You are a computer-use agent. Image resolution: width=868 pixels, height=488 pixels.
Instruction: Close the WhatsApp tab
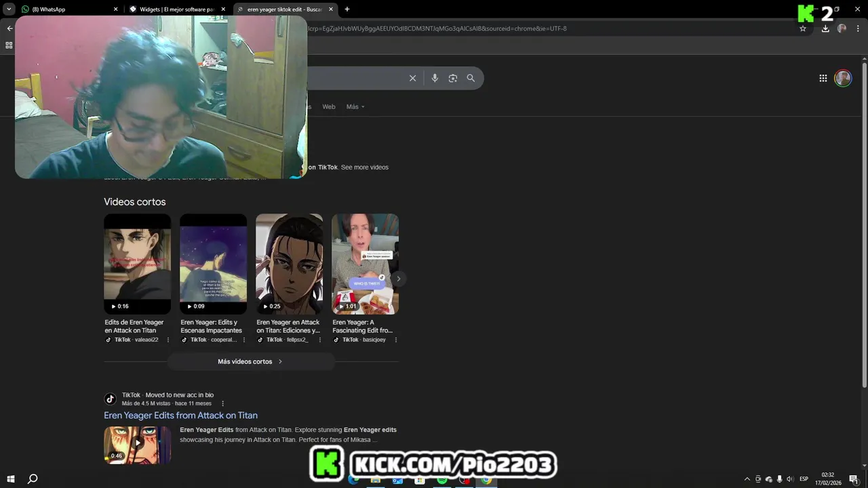click(115, 9)
